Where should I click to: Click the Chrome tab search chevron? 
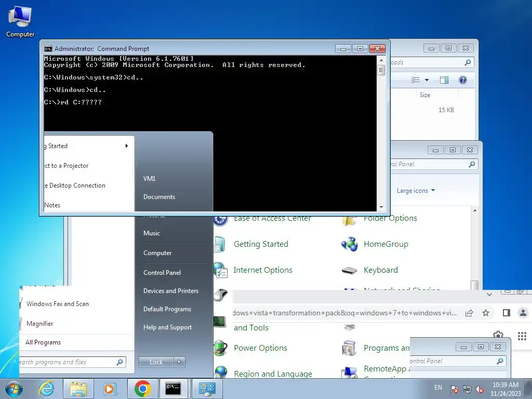(489, 295)
